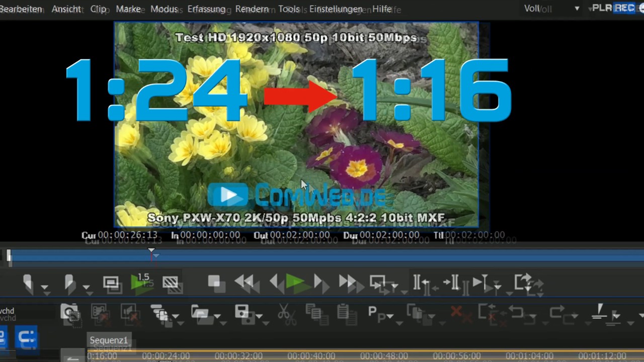
Task: Open the play-around dropdown arrow
Action: 497,287
